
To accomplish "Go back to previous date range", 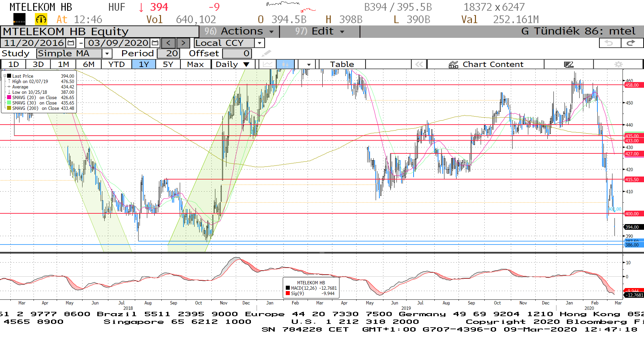I will (168, 43).
